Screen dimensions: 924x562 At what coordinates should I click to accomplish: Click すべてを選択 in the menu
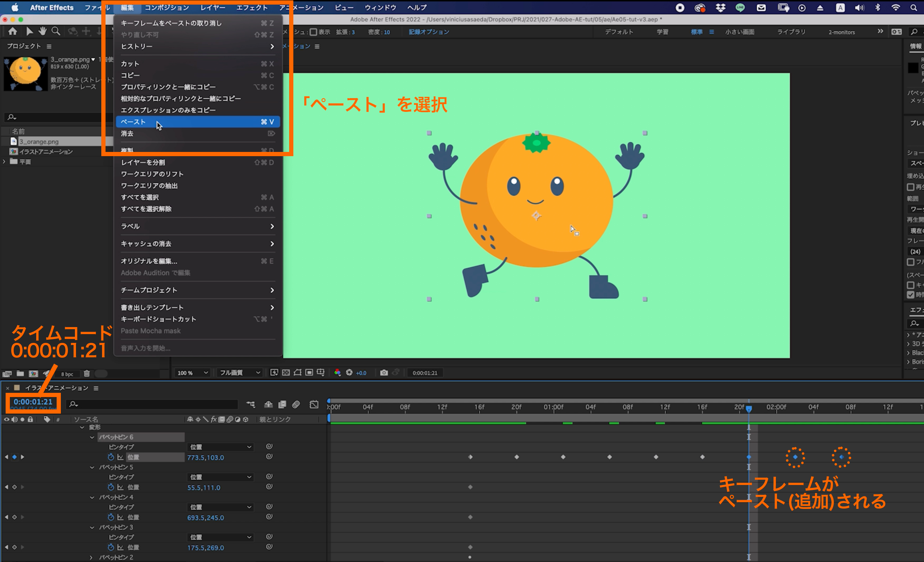click(x=140, y=197)
